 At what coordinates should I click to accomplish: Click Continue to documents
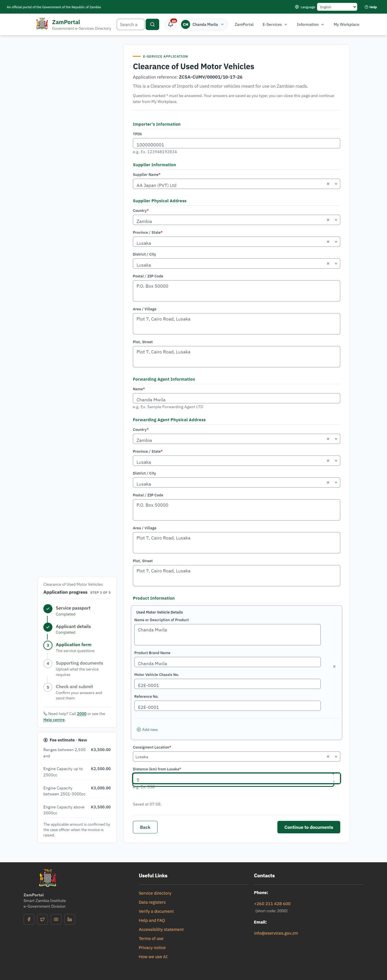point(309,827)
